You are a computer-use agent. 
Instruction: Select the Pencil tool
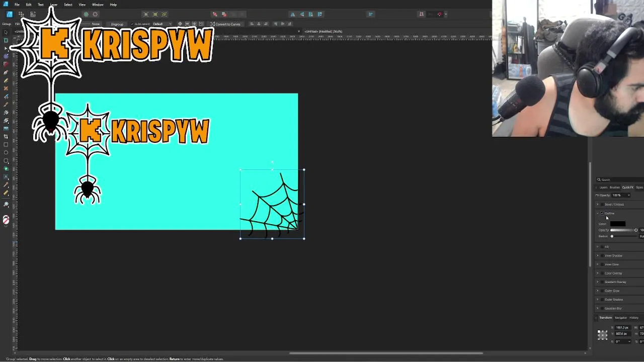6,80
